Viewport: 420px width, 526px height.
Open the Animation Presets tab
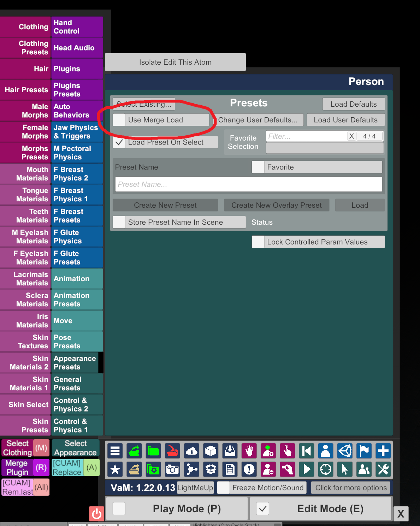pos(77,300)
